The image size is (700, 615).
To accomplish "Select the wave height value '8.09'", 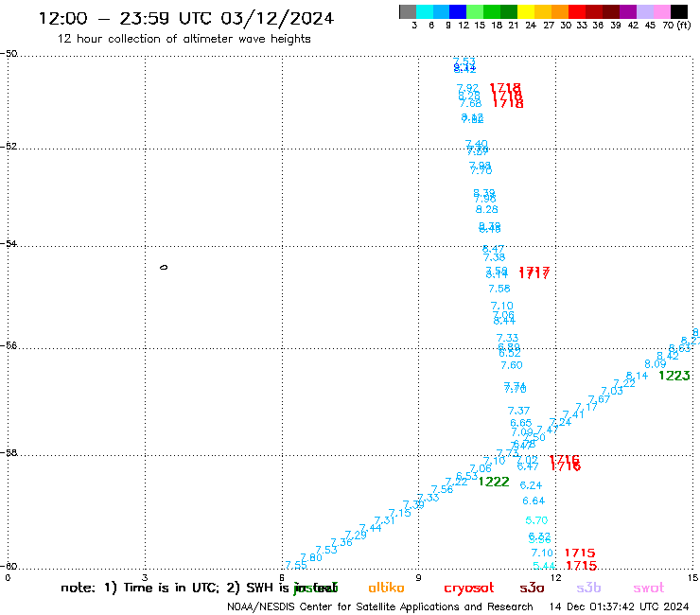I will [656, 364].
